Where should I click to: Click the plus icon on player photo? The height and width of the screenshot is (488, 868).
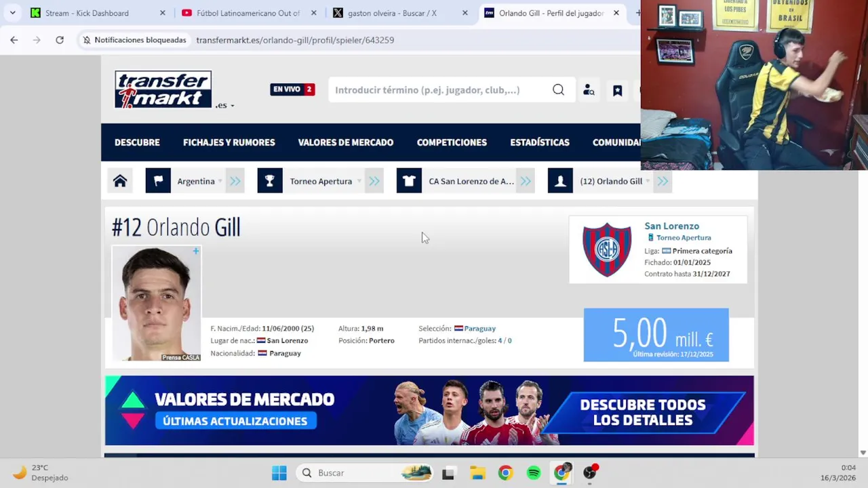click(x=195, y=251)
